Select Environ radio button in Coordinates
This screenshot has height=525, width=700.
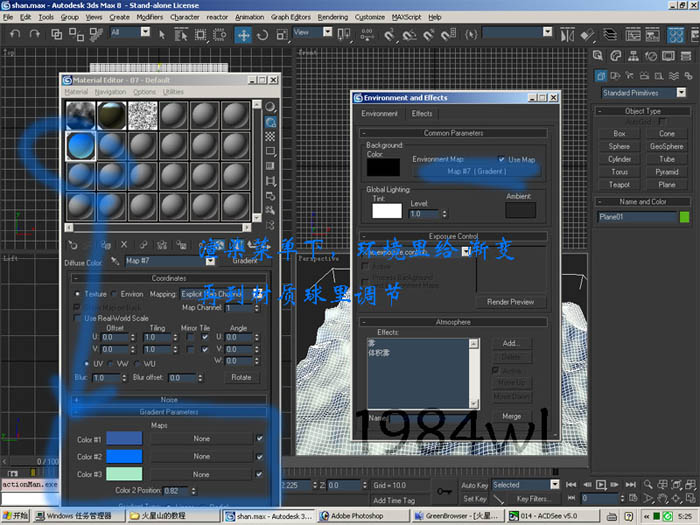coord(114,294)
